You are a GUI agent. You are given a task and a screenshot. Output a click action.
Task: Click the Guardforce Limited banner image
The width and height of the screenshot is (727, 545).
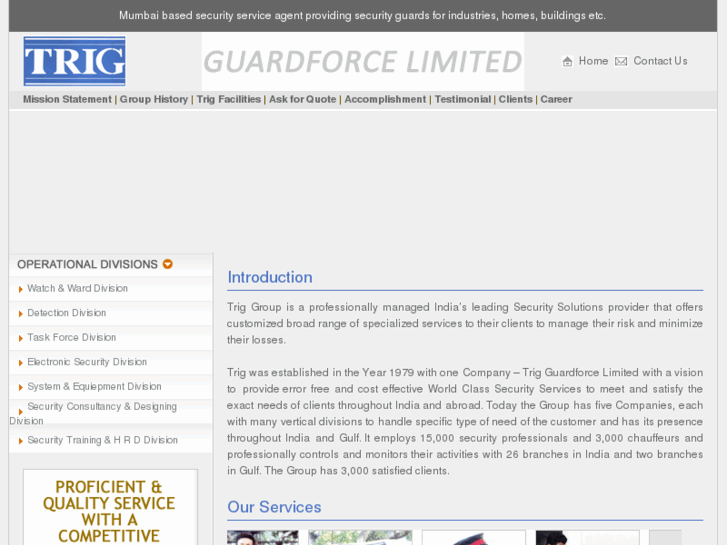363,62
